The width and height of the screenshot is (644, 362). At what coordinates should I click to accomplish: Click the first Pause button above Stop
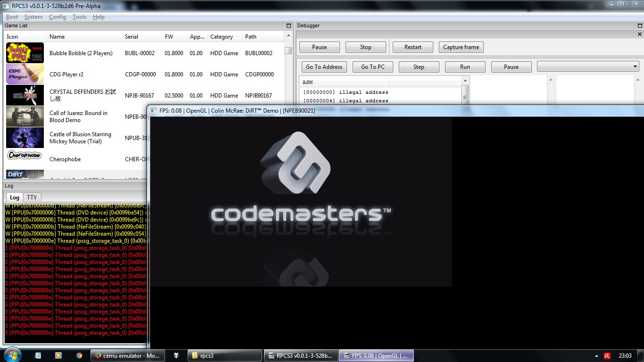point(319,47)
